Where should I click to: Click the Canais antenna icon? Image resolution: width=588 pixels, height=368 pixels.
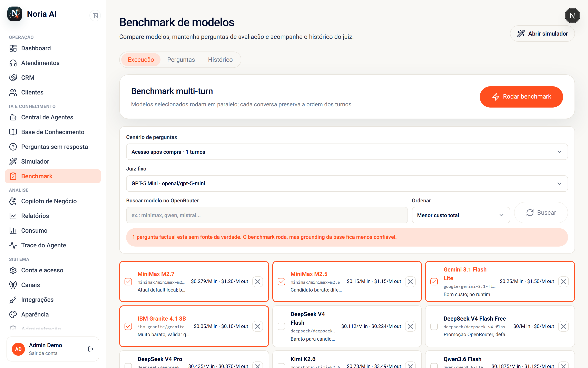click(x=13, y=285)
